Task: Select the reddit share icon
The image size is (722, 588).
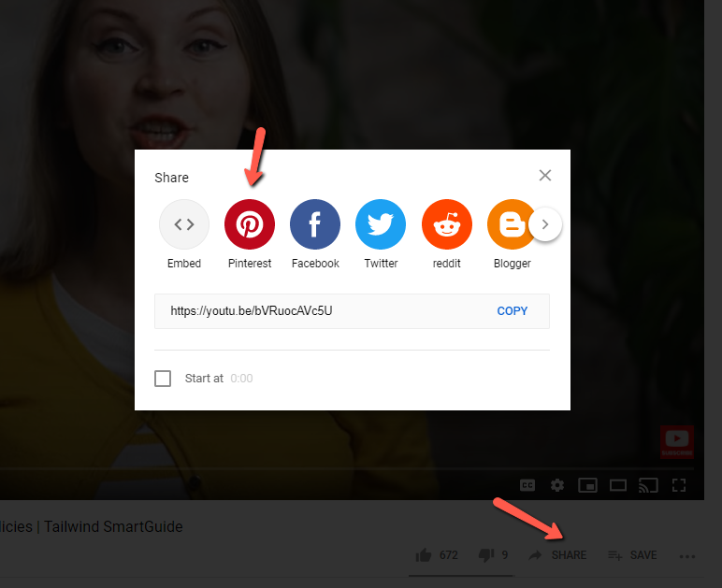Action: click(x=446, y=224)
